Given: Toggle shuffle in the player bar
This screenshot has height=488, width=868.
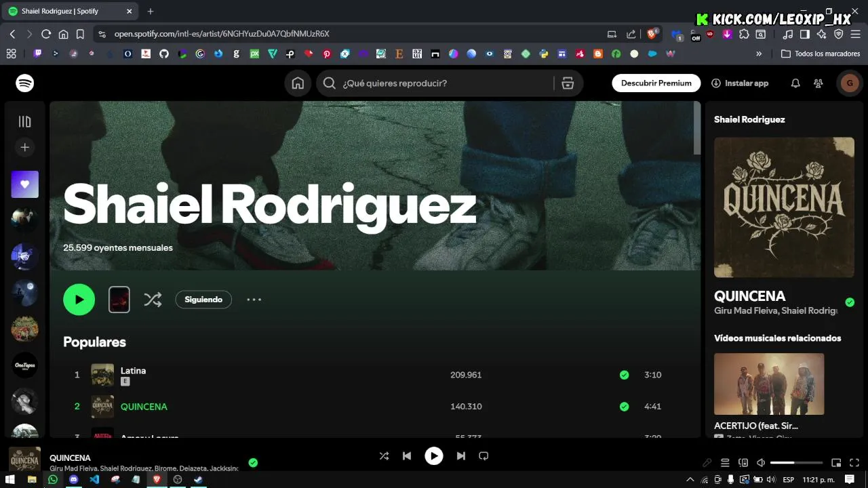Looking at the screenshot, I should [x=384, y=456].
